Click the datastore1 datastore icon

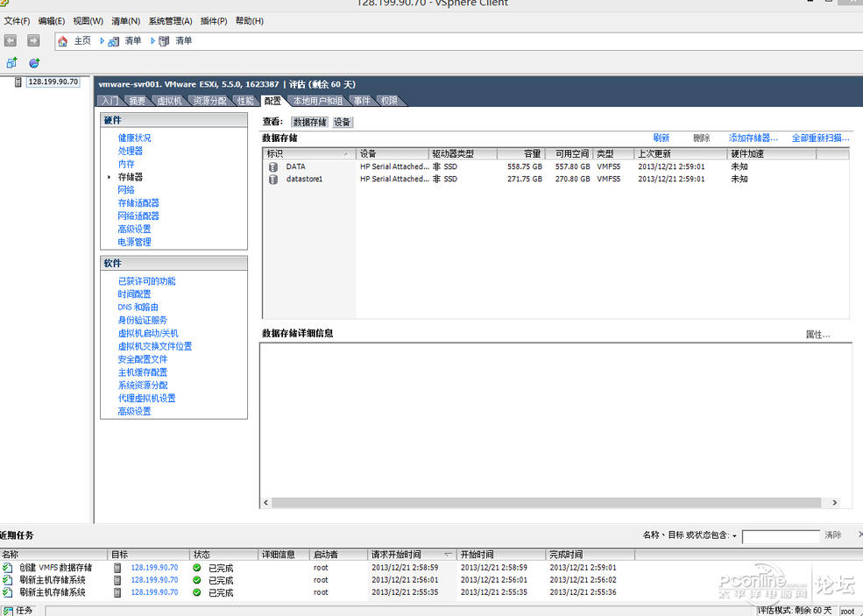pyautogui.click(x=273, y=180)
